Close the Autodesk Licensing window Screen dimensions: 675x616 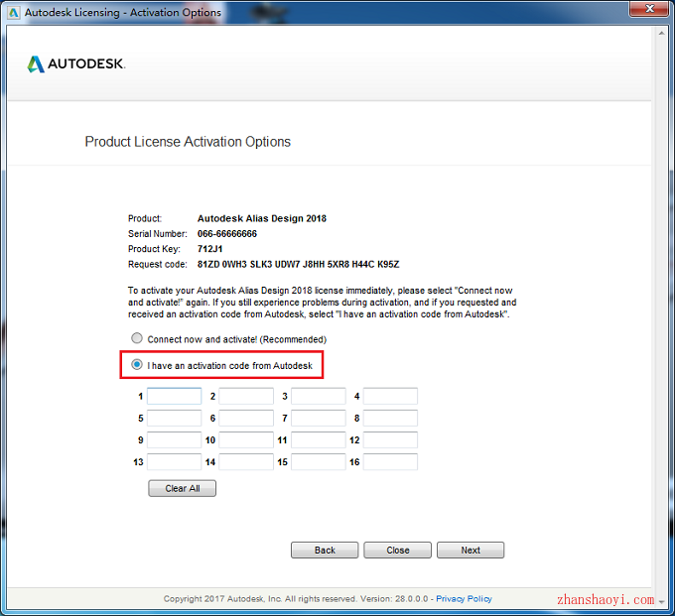click(649, 9)
